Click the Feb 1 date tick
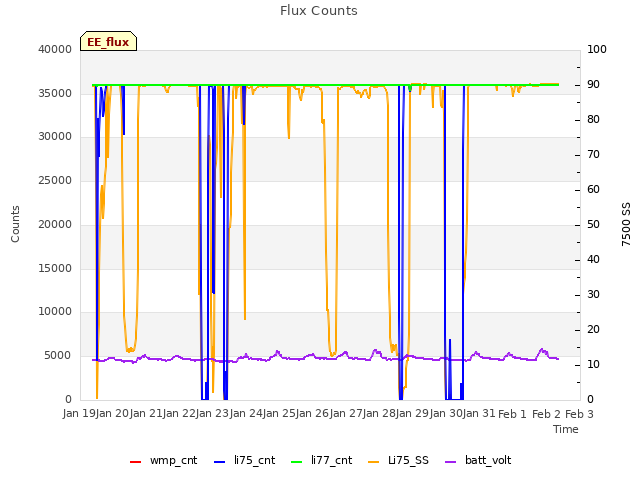640x480 pixels. (513, 415)
